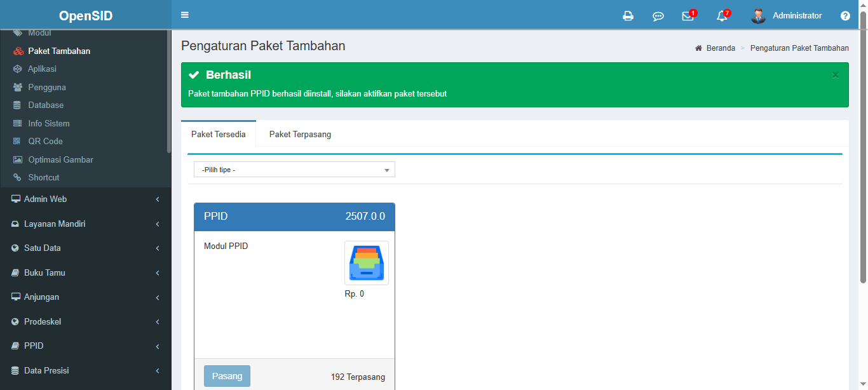Click the 'Modul PPID' description text

click(x=226, y=246)
